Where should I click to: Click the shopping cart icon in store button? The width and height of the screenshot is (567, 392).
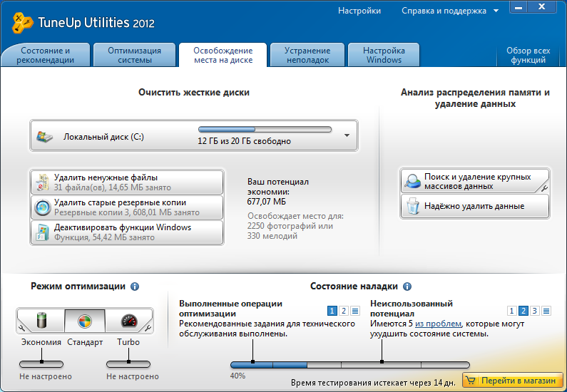click(x=470, y=381)
